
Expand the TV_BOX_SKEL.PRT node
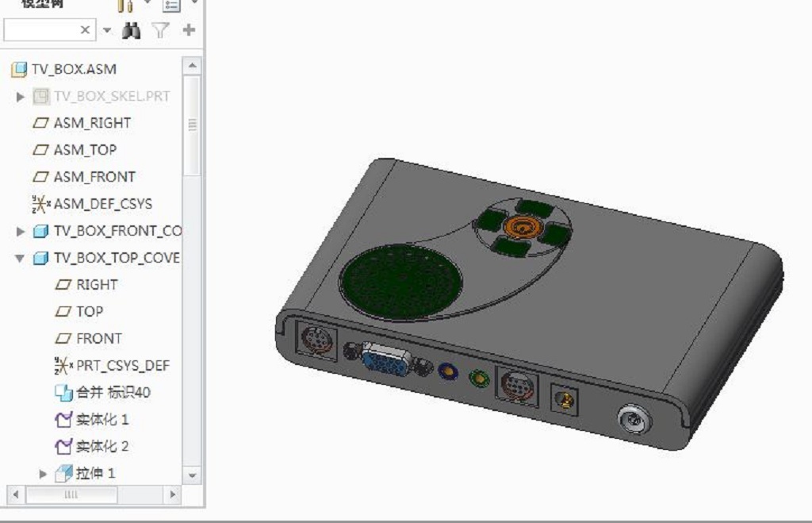(x=21, y=97)
